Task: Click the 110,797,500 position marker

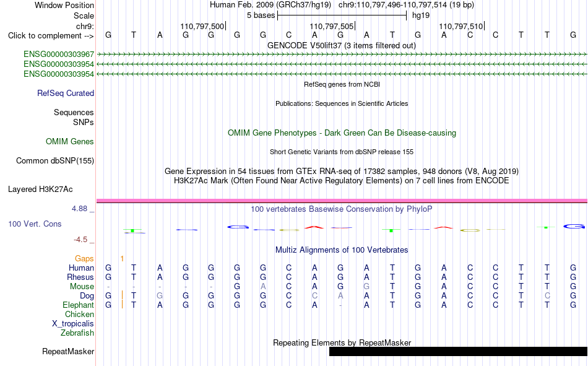Action: [x=203, y=26]
